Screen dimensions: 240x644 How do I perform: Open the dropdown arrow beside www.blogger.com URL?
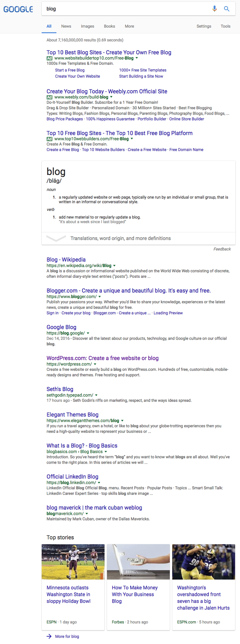99,297
